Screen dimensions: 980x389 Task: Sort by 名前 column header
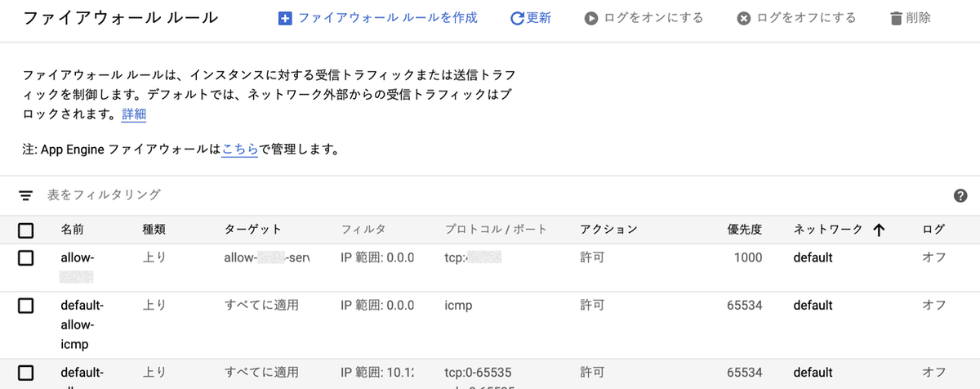(x=72, y=230)
